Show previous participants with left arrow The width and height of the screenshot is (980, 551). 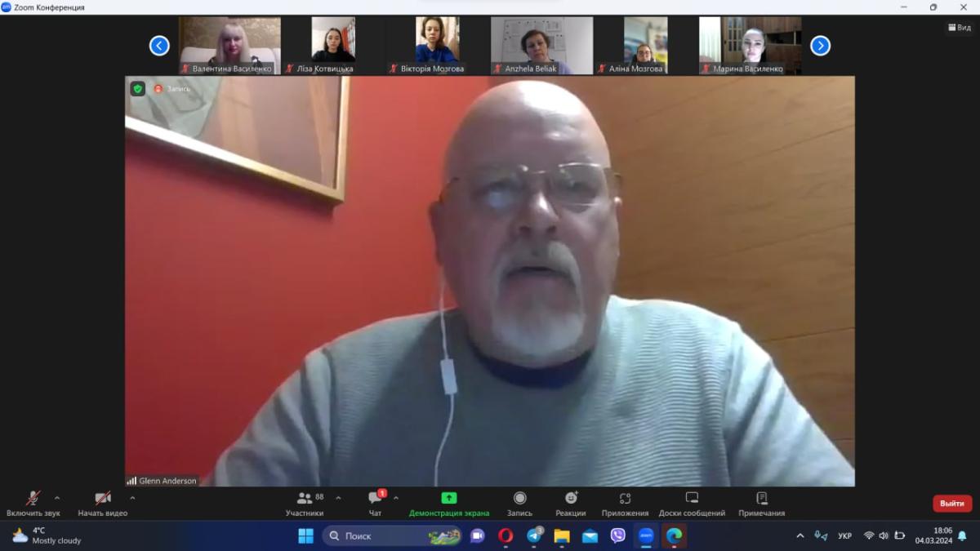point(159,46)
